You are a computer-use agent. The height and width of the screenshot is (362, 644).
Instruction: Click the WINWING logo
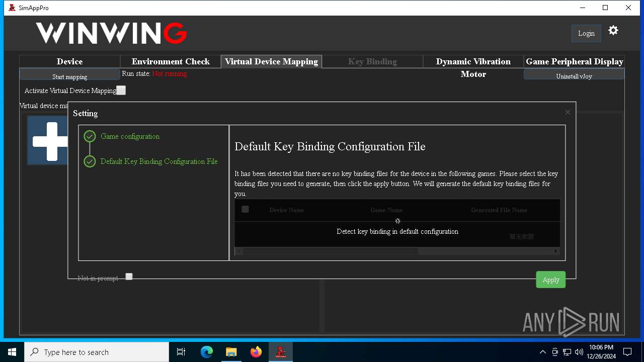(x=111, y=33)
